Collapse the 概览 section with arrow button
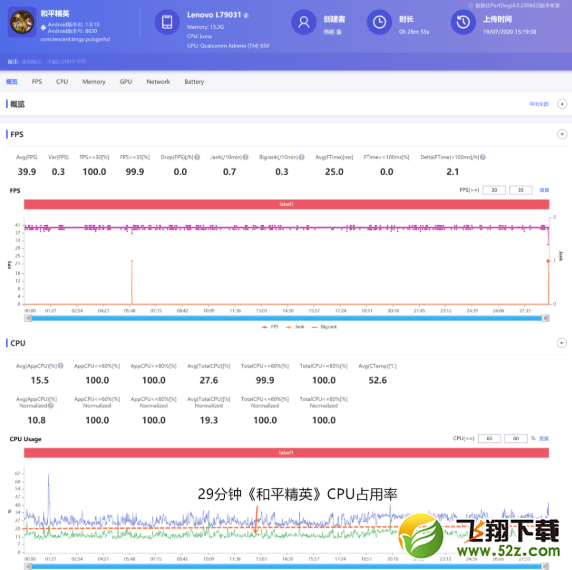 click(562, 104)
